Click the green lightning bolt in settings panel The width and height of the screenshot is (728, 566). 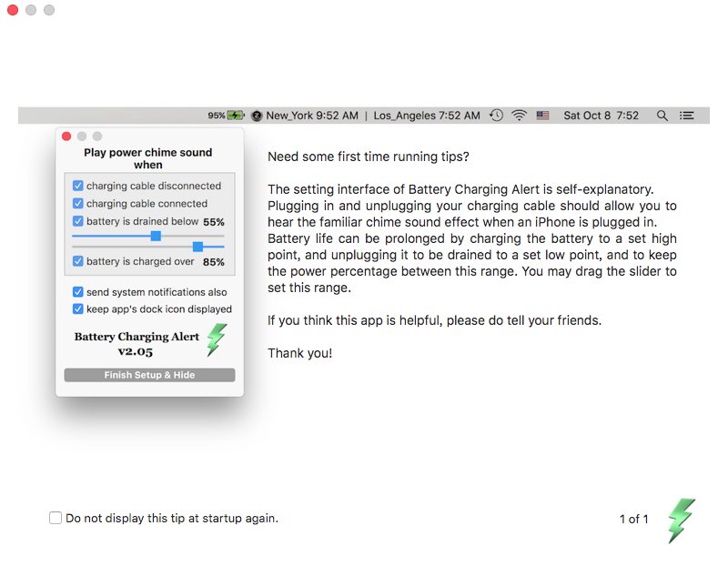point(217,340)
